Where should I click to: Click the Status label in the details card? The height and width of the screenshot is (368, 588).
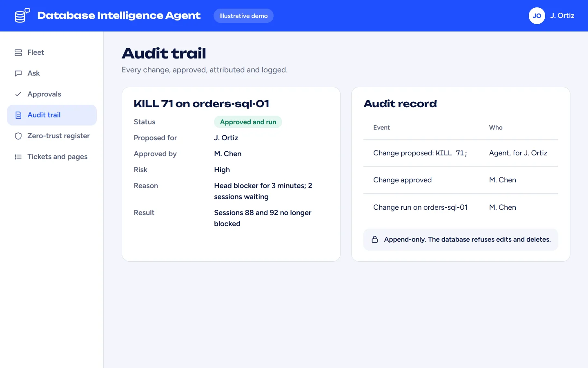click(145, 122)
